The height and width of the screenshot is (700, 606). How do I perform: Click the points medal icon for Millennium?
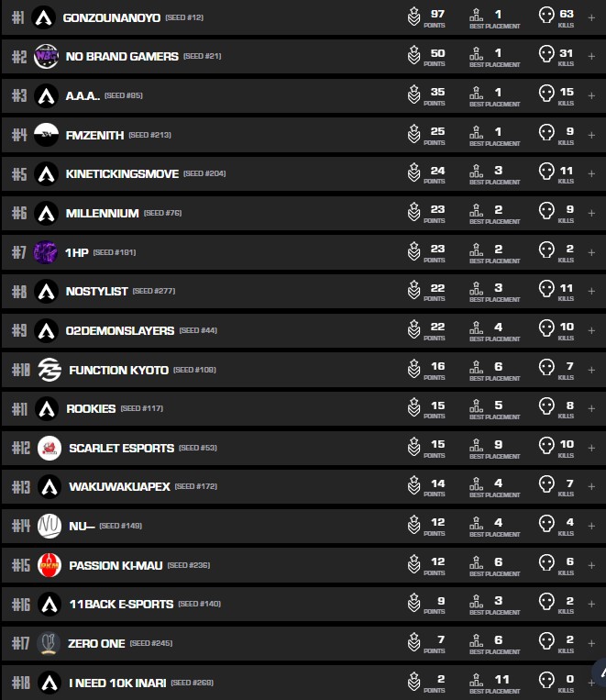(414, 213)
